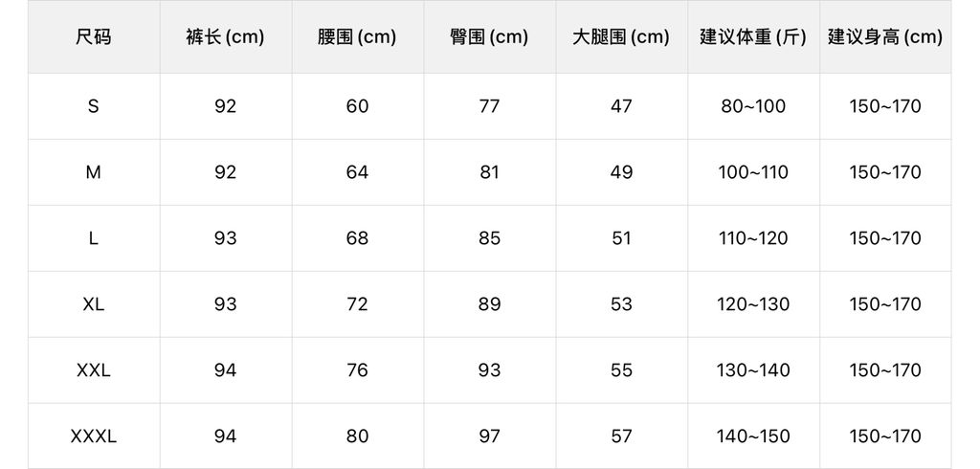Image resolution: width=980 pixels, height=469 pixels.
Task: Click the XXXL size row label
Action: click(94, 436)
